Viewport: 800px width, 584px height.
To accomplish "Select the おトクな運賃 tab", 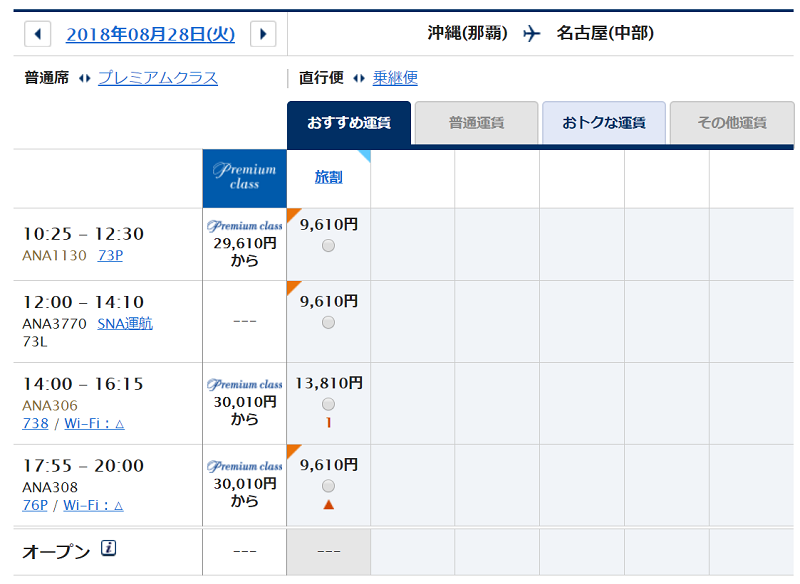I will point(604,122).
